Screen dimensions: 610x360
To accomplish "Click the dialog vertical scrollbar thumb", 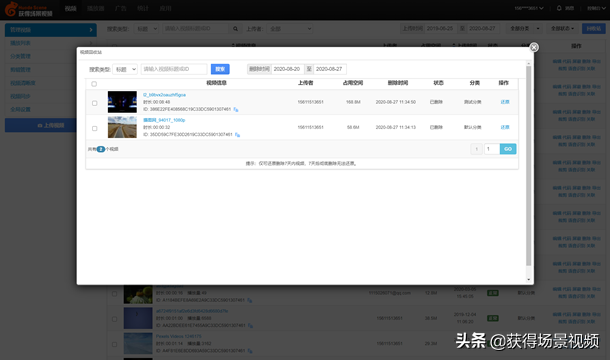I will [529, 166].
